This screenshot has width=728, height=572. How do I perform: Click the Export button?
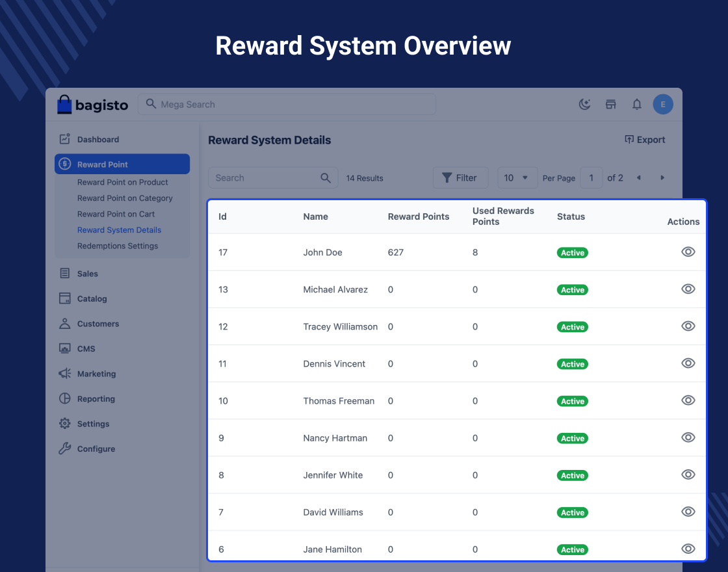644,140
